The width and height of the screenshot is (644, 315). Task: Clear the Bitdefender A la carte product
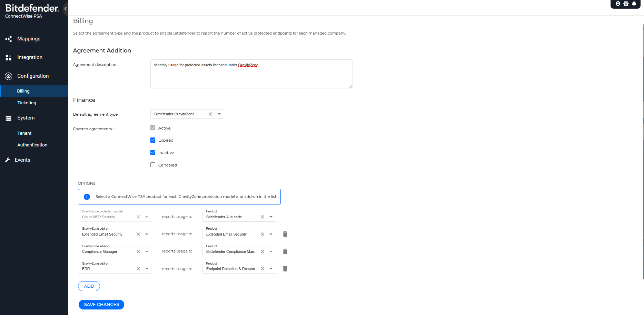(x=262, y=217)
